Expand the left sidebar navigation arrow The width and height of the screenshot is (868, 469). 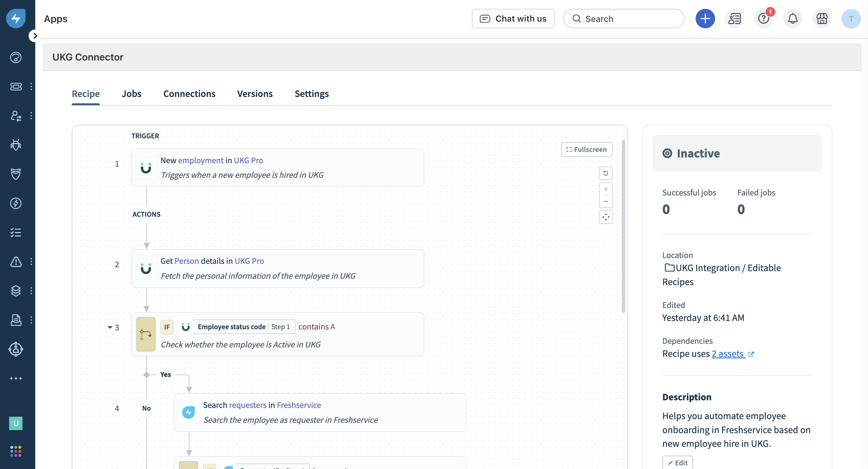[x=35, y=36]
